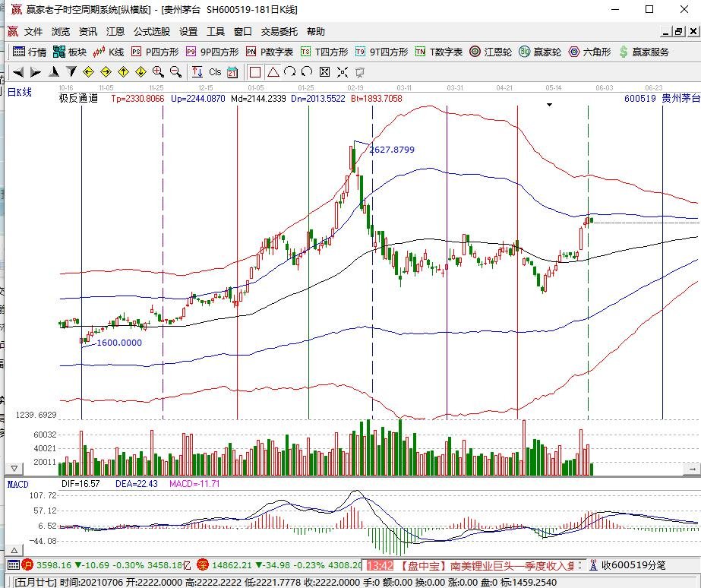Open the 资讯 menu
Viewport: 701px width, 588px height.
pyautogui.click(x=88, y=32)
